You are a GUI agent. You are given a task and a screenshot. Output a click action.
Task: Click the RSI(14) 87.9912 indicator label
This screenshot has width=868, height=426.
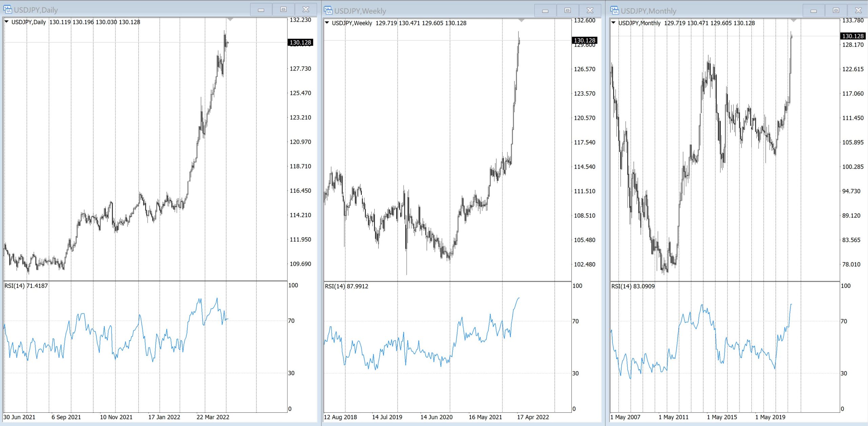pyautogui.click(x=347, y=286)
